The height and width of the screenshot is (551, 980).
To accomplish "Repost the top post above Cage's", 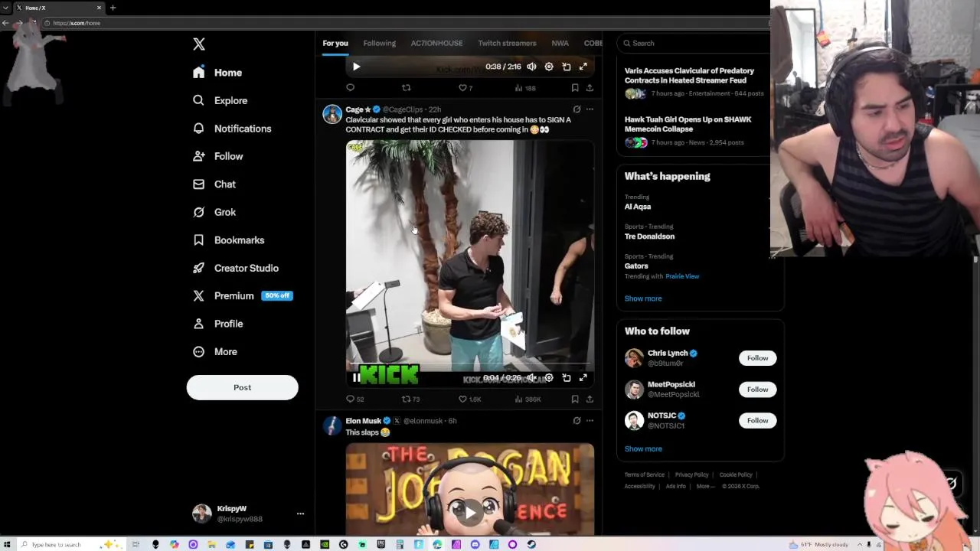I will click(x=407, y=88).
